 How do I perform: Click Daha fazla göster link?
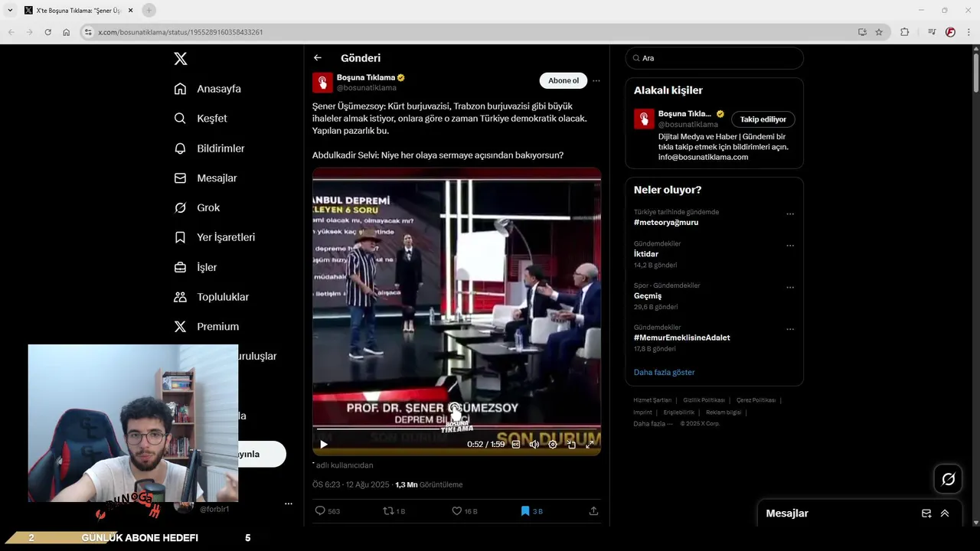pyautogui.click(x=665, y=372)
